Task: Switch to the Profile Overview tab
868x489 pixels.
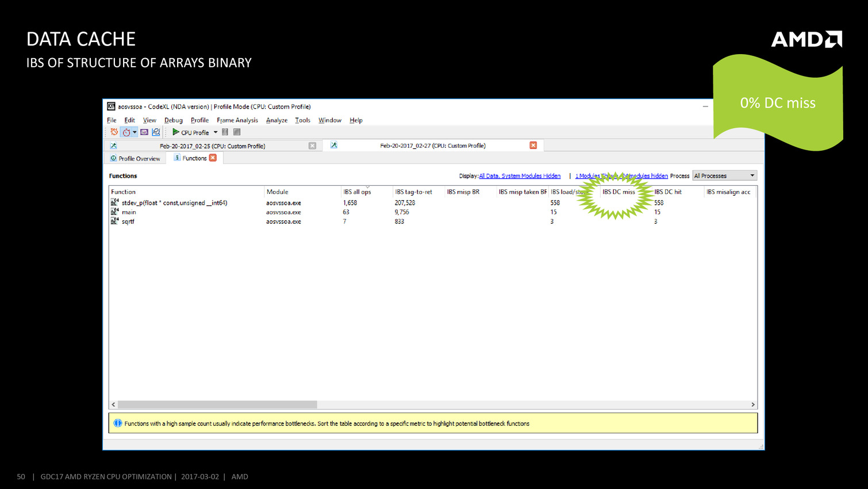Action: [135, 159]
